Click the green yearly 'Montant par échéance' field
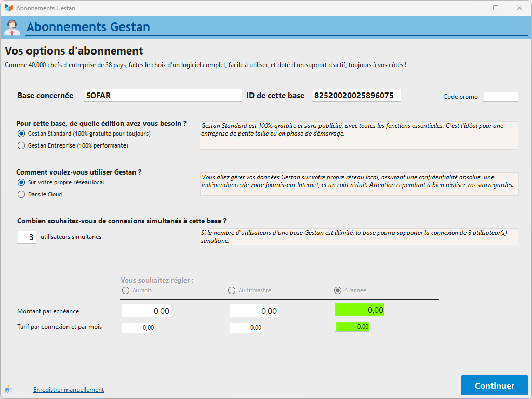Viewport: 532px width, 399px height. point(359,310)
